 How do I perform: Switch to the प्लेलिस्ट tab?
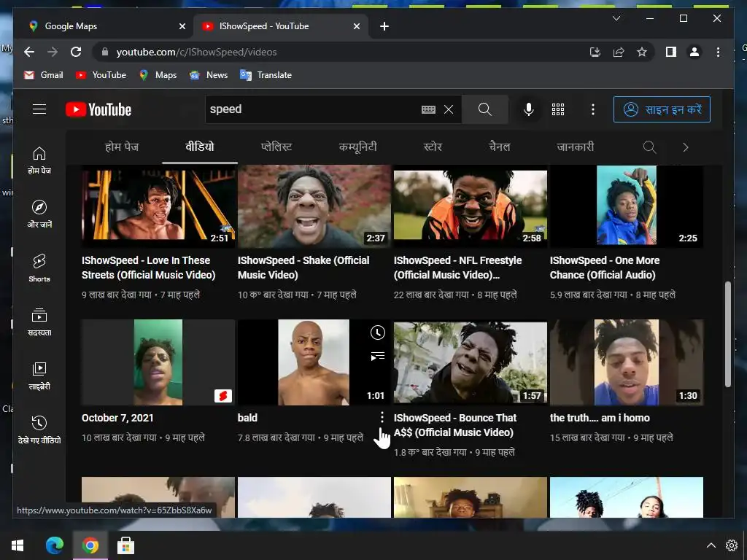pos(276,147)
